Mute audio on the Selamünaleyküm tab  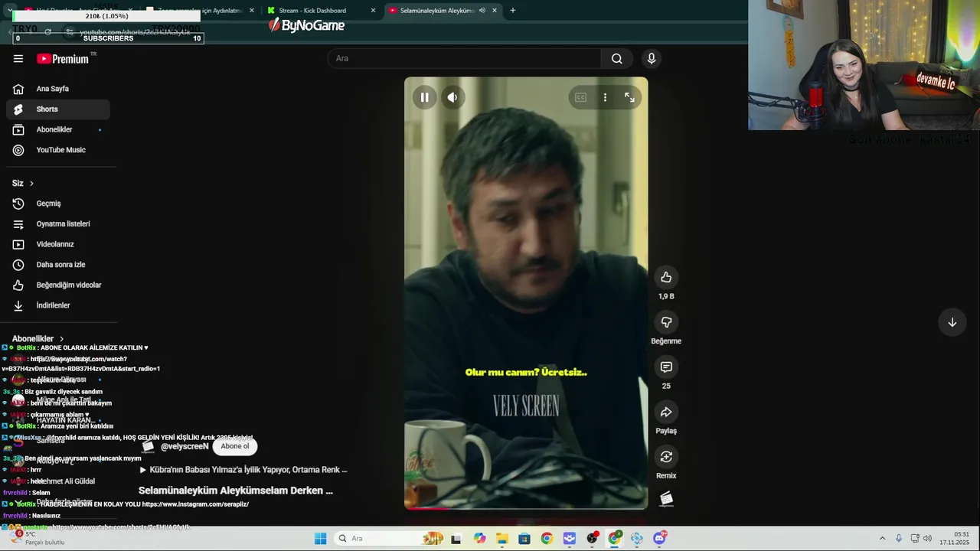pos(482,11)
